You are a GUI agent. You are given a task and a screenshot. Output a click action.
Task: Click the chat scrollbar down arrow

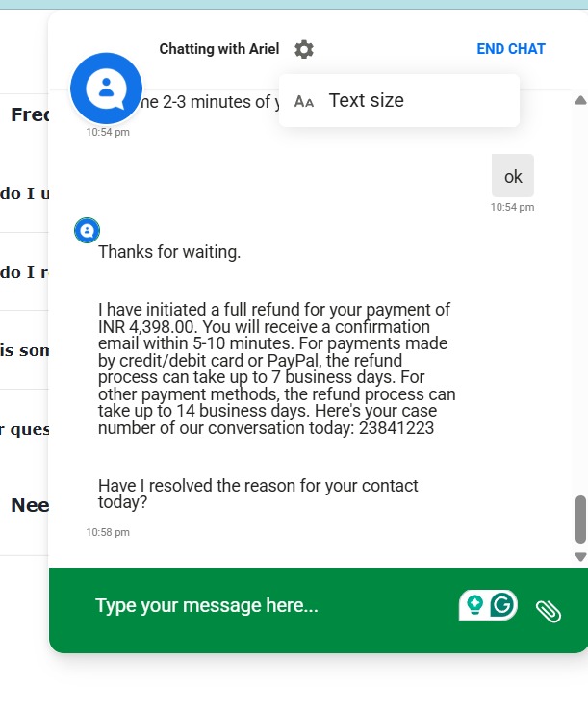tap(580, 556)
